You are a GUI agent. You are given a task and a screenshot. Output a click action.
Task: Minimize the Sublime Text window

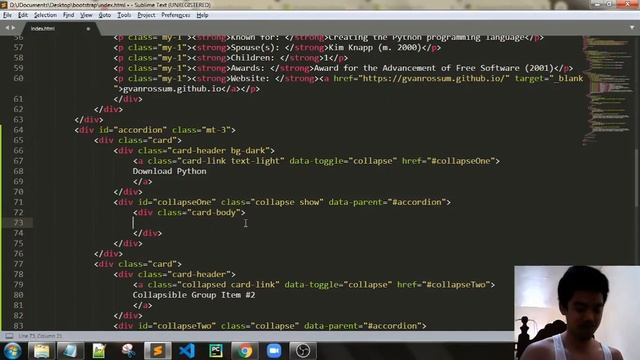point(598,4)
